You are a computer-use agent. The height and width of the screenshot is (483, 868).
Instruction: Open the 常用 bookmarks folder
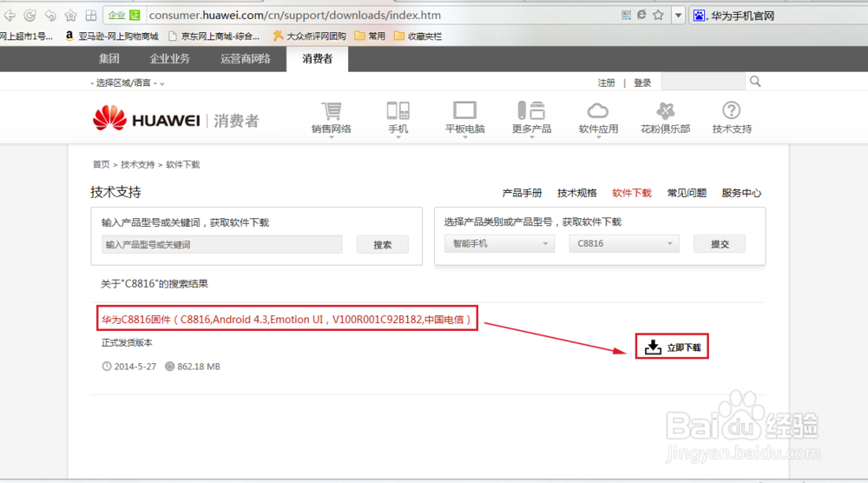(x=370, y=36)
